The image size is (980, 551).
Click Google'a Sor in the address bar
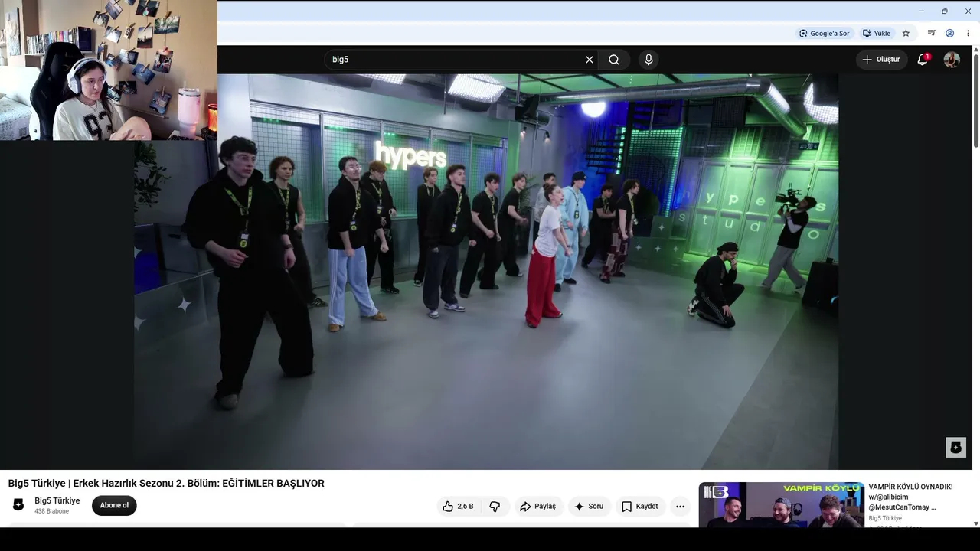824,34
